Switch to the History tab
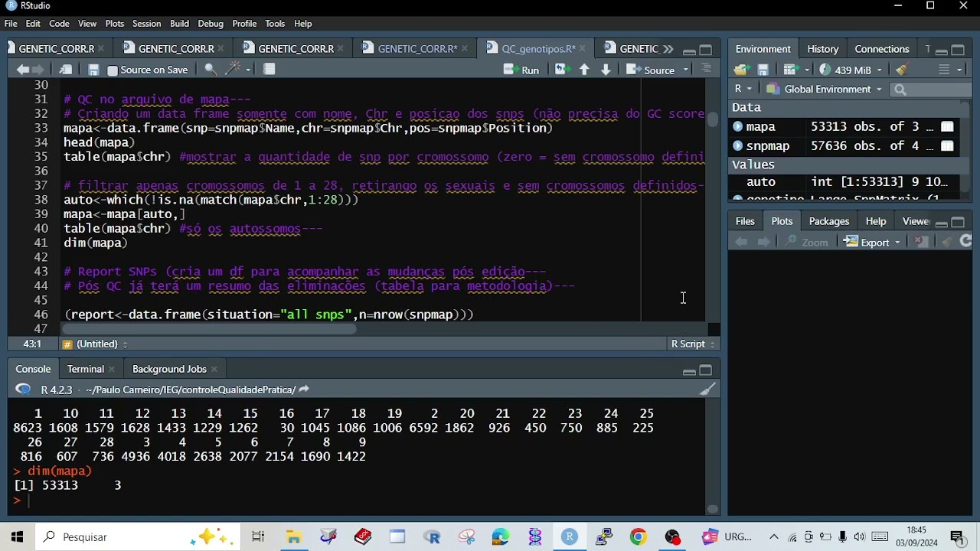Viewport: 980px width, 551px height. 823,49
